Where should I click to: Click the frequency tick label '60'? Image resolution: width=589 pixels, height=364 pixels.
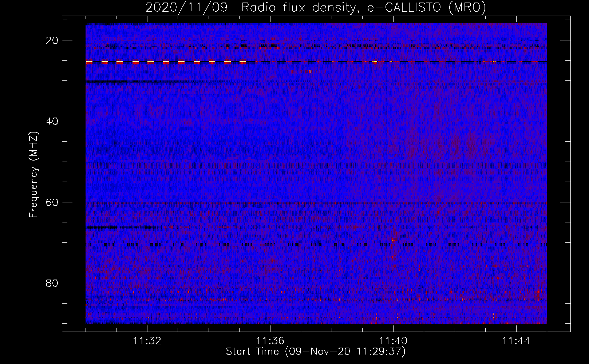pos(52,202)
